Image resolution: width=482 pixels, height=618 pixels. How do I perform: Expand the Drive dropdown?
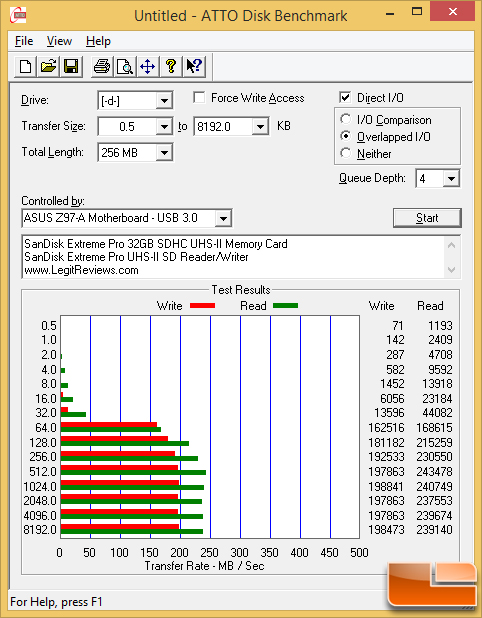pyautogui.click(x=164, y=101)
